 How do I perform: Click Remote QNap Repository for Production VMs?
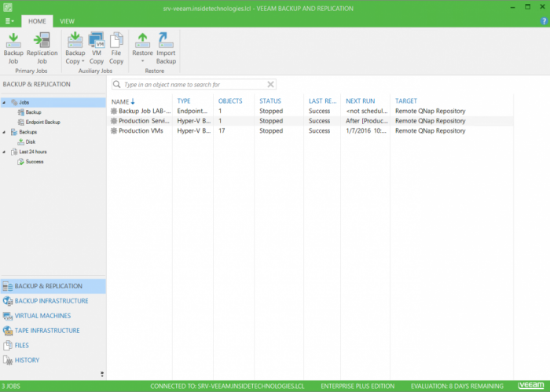(431, 130)
